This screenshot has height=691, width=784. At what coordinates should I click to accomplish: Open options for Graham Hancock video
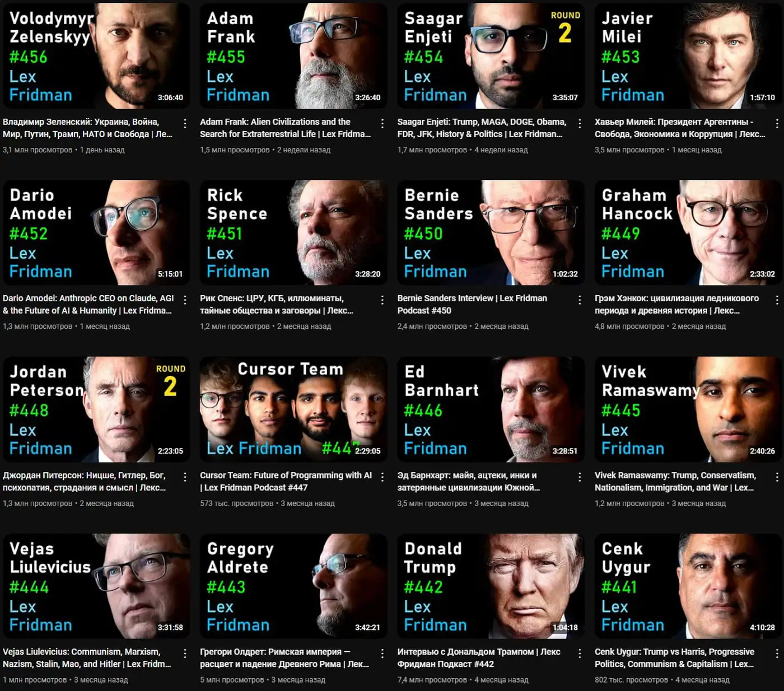click(x=777, y=300)
